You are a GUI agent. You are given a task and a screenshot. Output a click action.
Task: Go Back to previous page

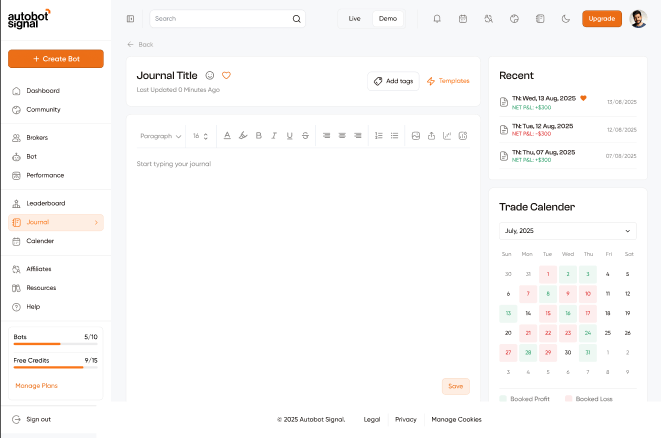[140, 44]
